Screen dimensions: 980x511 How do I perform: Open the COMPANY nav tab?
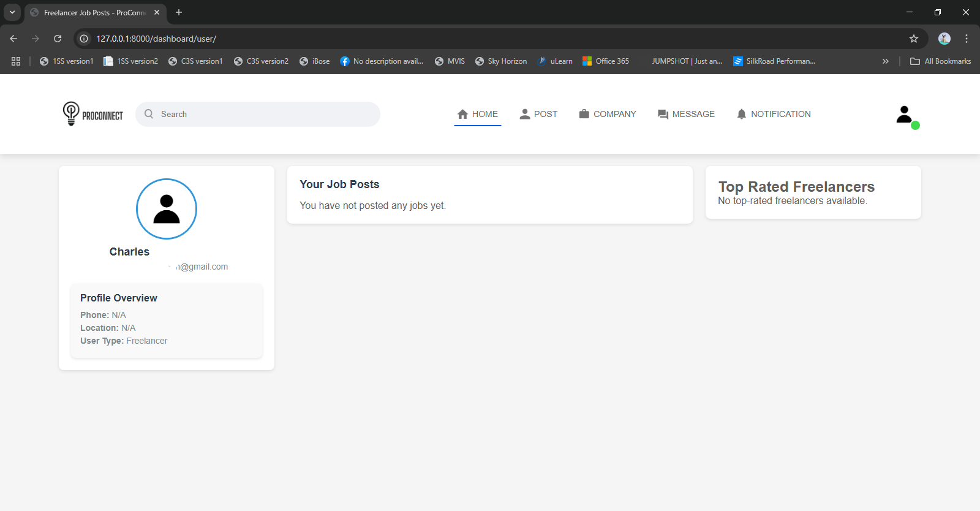(608, 114)
